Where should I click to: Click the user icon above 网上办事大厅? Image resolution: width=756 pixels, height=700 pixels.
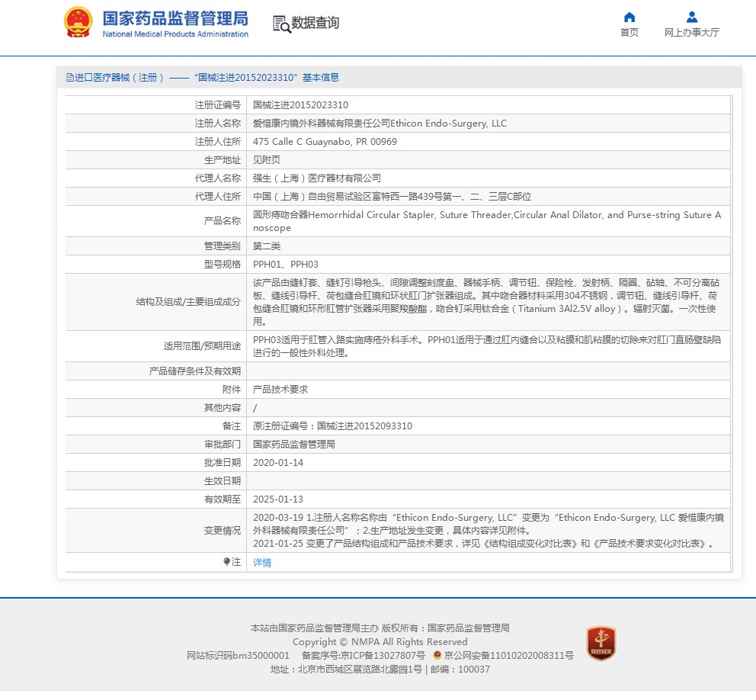(x=692, y=18)
